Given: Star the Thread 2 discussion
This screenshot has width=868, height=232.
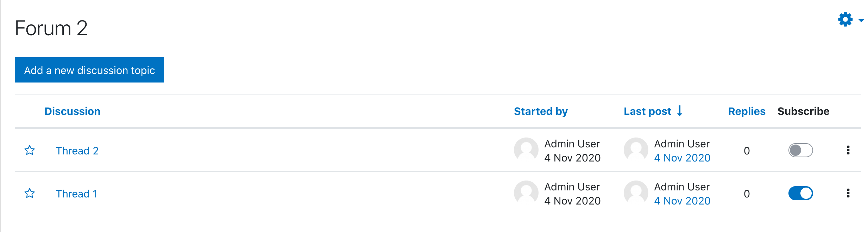Looking at the screenshot, I should point(30,151).
